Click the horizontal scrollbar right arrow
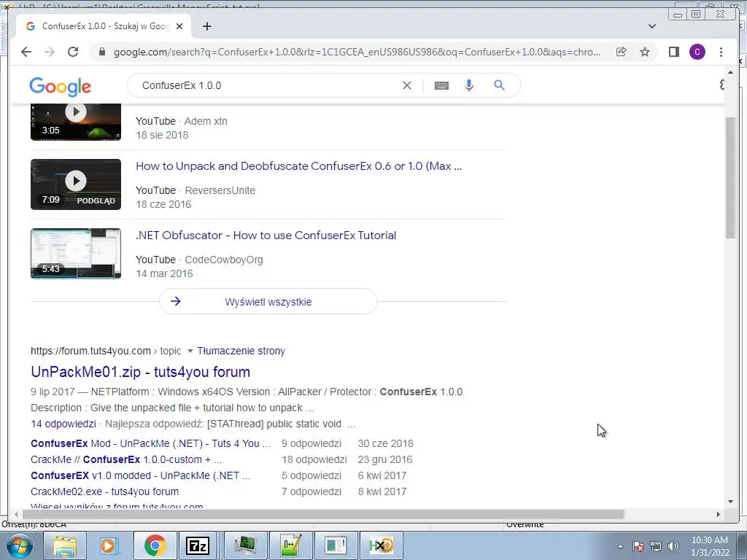The image size is (747, 560). [x=719, y=514]
